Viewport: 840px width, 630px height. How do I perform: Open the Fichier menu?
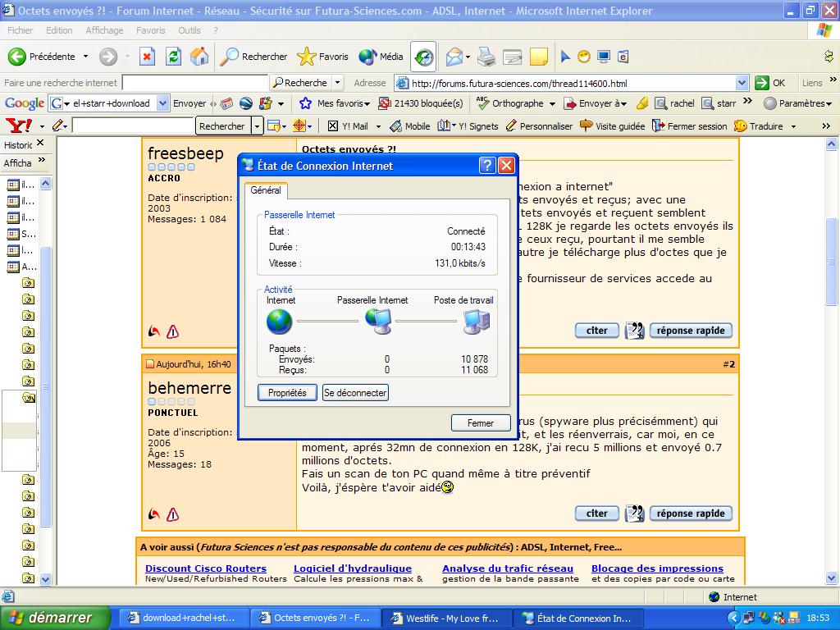20,30
